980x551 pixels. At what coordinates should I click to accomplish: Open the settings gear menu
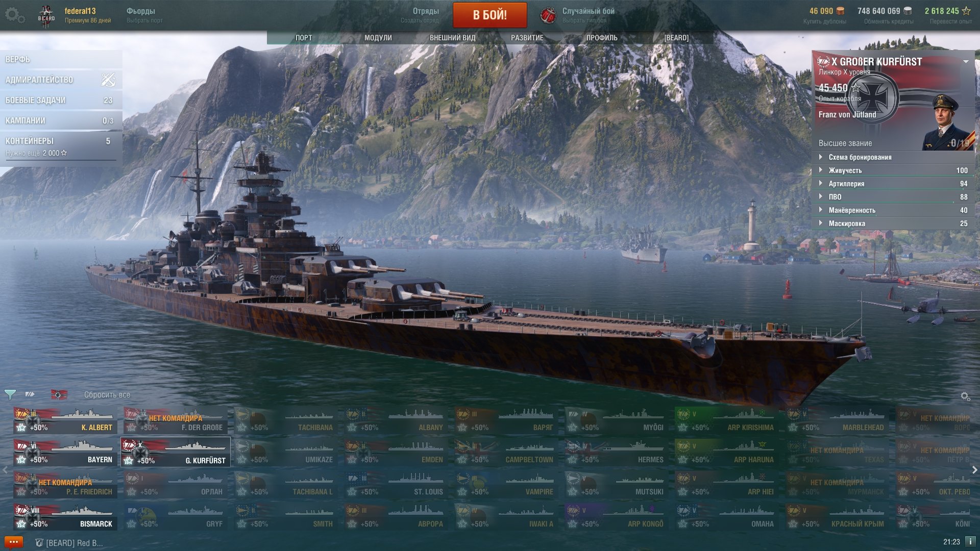[14, 15]
